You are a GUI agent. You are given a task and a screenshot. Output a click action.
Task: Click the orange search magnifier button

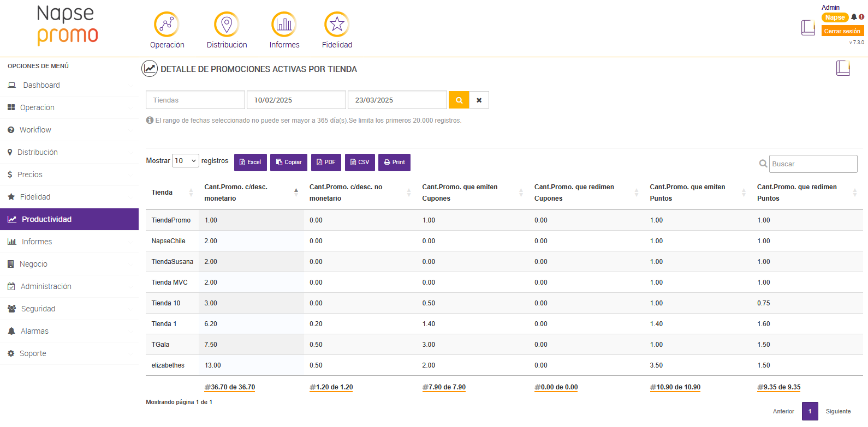(x=459, y=100)
